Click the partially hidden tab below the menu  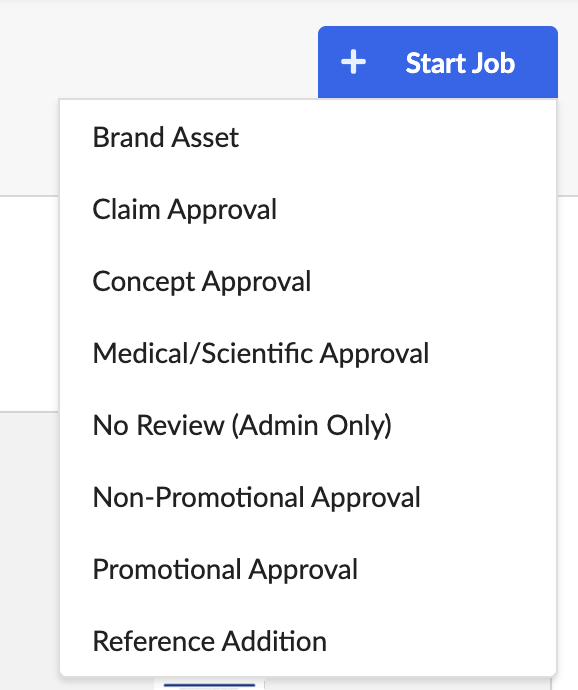[209, 684]
